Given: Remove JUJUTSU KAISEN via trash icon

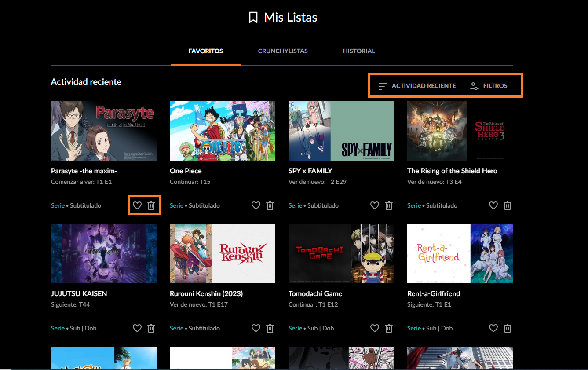Looking at the screenshot, I should click(151, 328).
